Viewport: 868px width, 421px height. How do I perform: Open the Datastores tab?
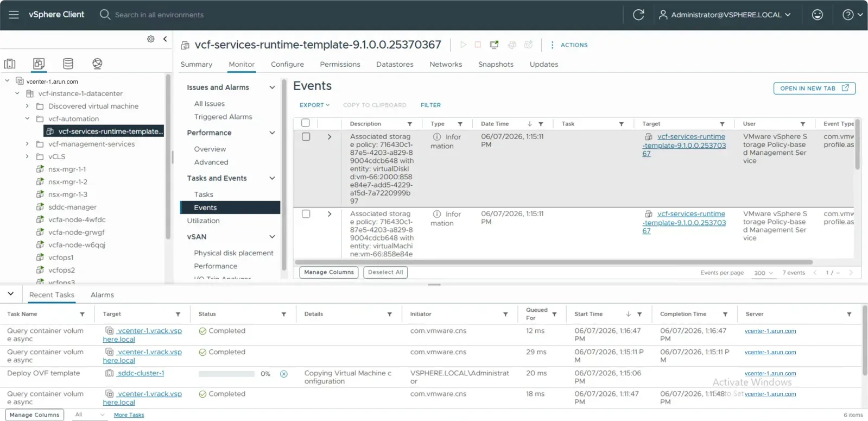point(395,64)
